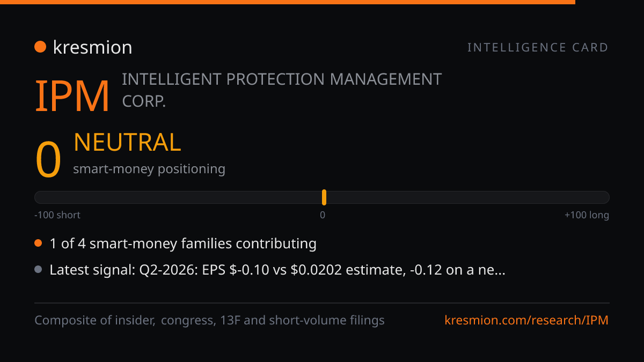Image resolution: width=644 pixels, height=362 pixels.
Task: Click the 0 midpoint scale label
Action: [x=323, y=215]
